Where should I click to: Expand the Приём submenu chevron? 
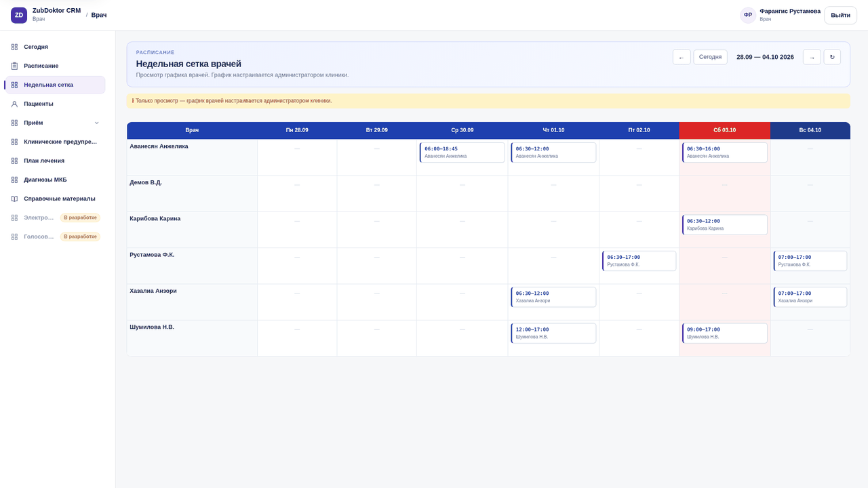coord(96,123)
